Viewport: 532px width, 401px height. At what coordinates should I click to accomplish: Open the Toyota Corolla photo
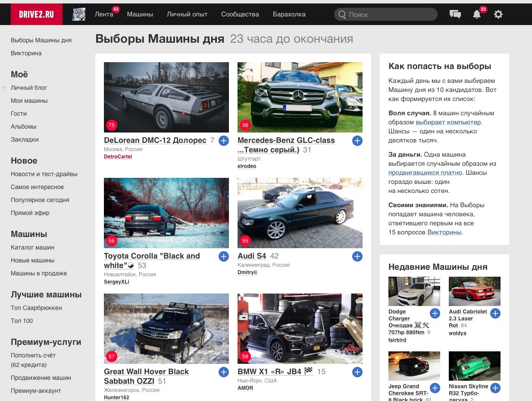[x=166, y=213]
